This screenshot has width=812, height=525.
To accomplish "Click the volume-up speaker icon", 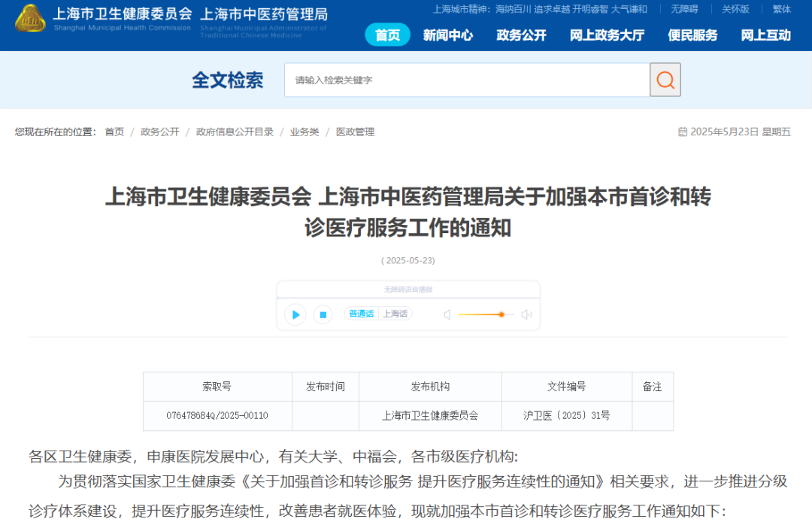I will 526,314.
